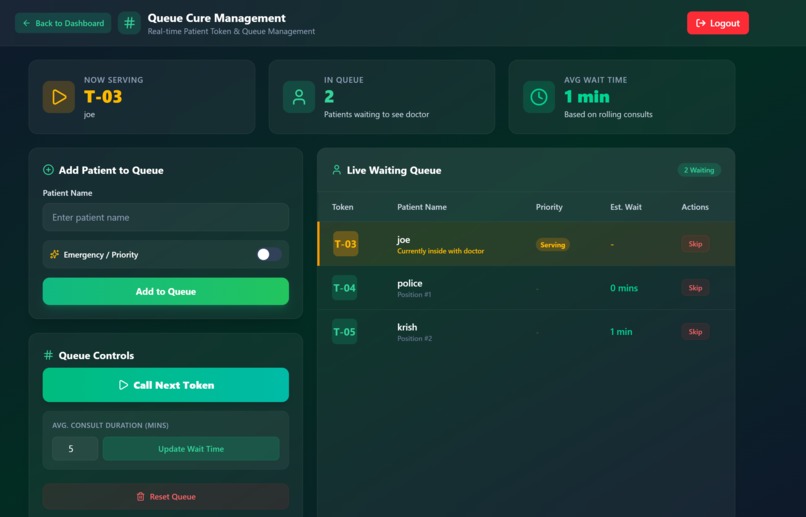Click the Serving badge in joe's row
Image resolution: width=806 pixels, height=517 pixels.
pos(553,245)
